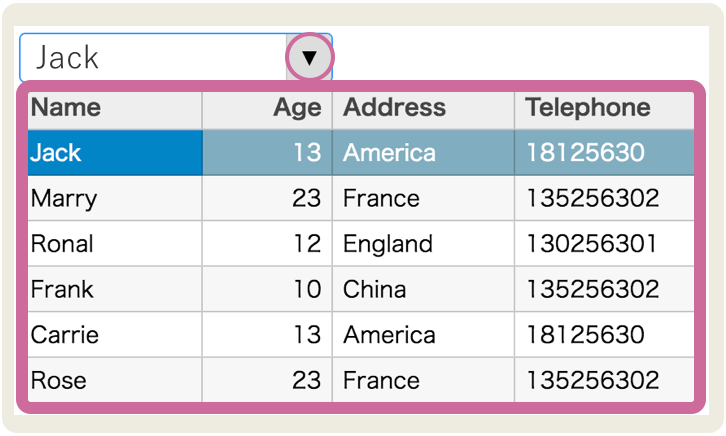Select the Rose row
This screenshot has height=436, width=726.
pyautogui.click(x=361, y=380)
